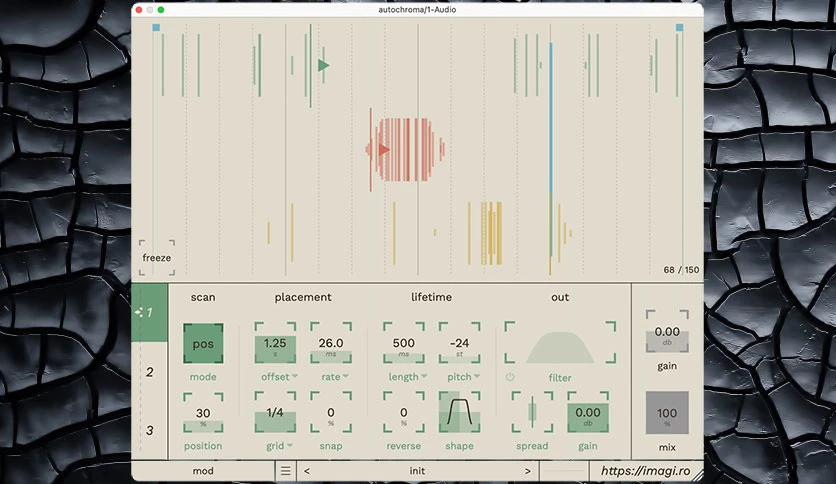Click the green grain play arrow
This screenshot has width=836, height=484.
pyautogui.click(x=324, y=66)
